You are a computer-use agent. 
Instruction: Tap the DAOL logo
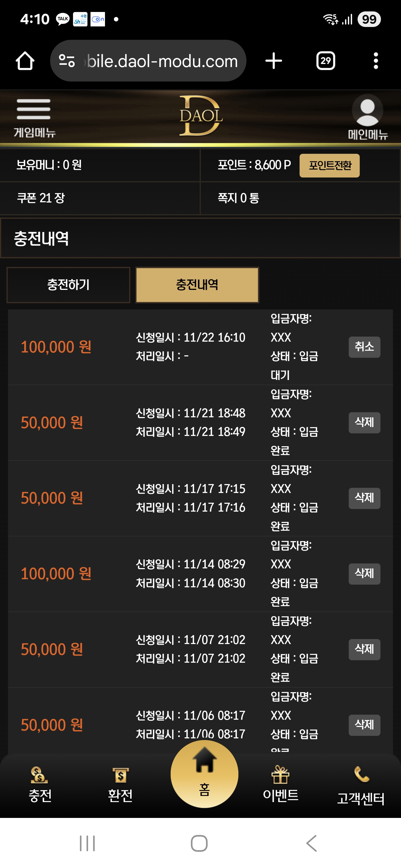[x=201, y=115]
